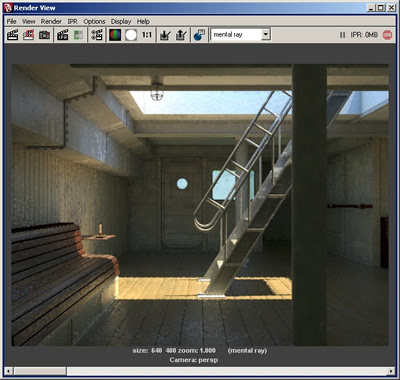Image resolution: width=400 pixels, height=380 pixels.
Task: Toggle the RGB channels display button
Action: pos(115,35)
